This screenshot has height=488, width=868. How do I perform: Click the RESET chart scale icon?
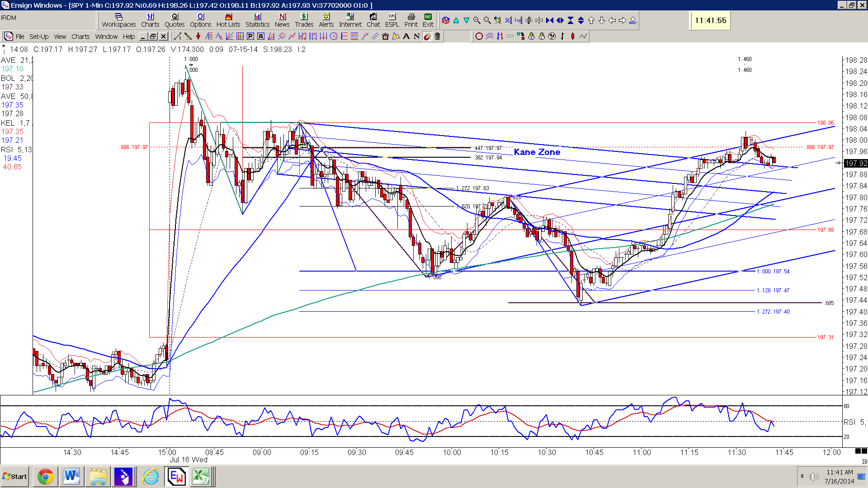pyautogui.click(x=633, y=20)
